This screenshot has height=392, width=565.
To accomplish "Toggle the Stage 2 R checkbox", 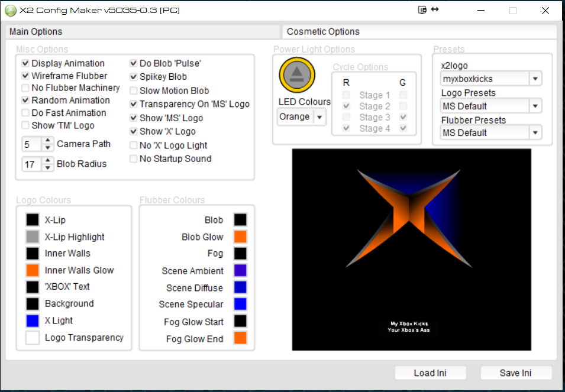I will coord(346,106).
